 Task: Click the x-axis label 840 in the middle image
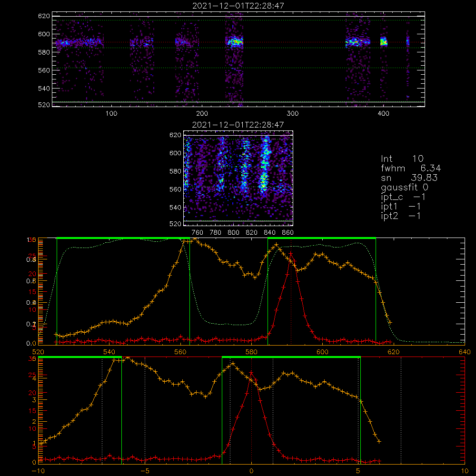[x=269, y=233]
